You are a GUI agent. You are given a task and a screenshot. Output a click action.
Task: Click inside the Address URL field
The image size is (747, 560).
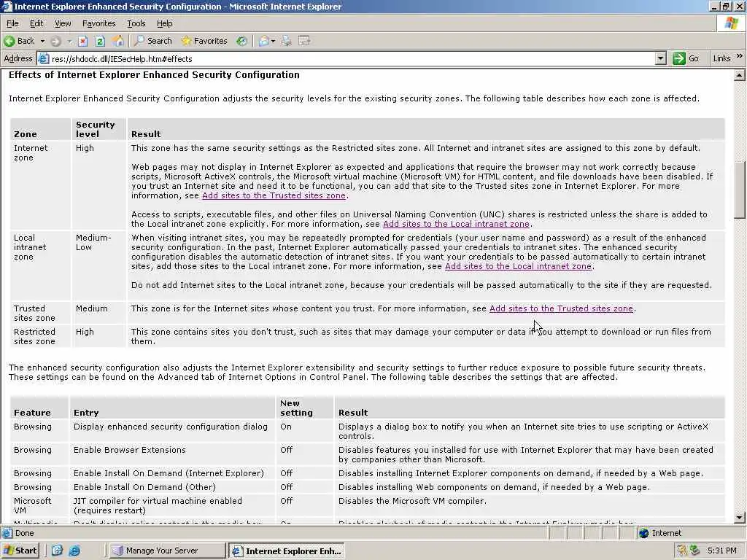(x=352, y=58)
